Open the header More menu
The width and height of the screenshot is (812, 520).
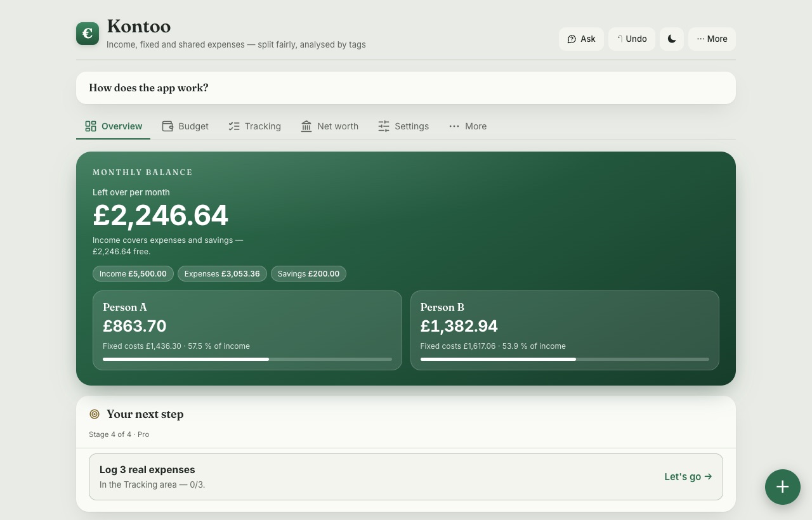tap(712, 39)
